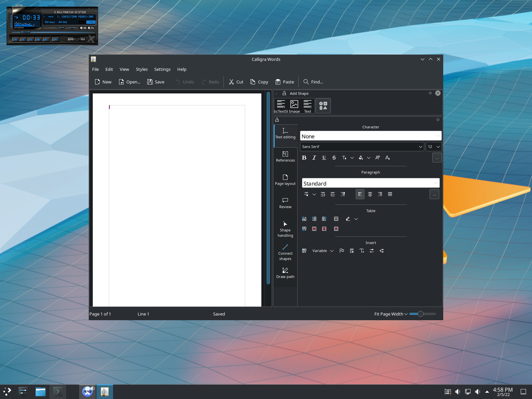Apply superscript formatting
Screen dimensions: 532x399
(x=377, y=158)
